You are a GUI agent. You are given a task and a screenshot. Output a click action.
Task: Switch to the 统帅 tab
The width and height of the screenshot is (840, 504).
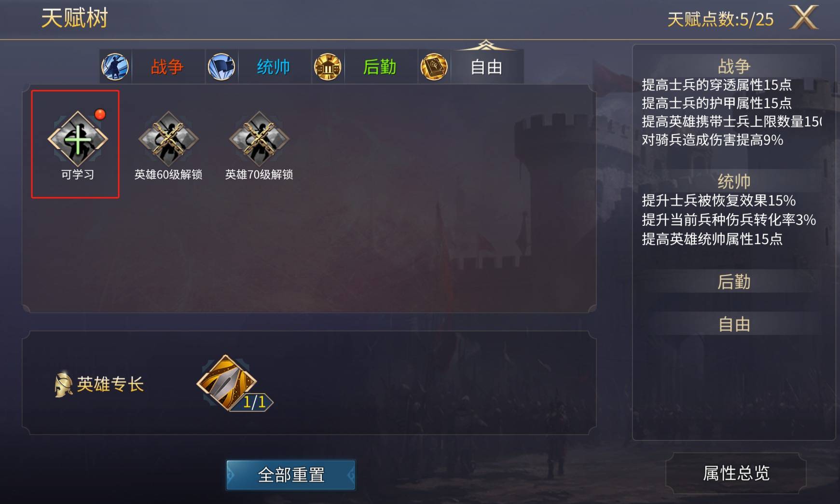click(x=273, y=67)
